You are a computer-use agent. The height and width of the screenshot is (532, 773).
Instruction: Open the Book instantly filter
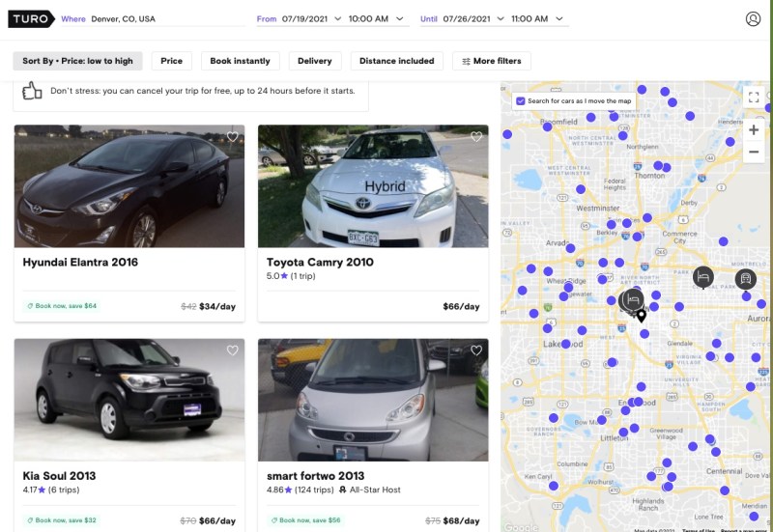(x=240, y=61)
